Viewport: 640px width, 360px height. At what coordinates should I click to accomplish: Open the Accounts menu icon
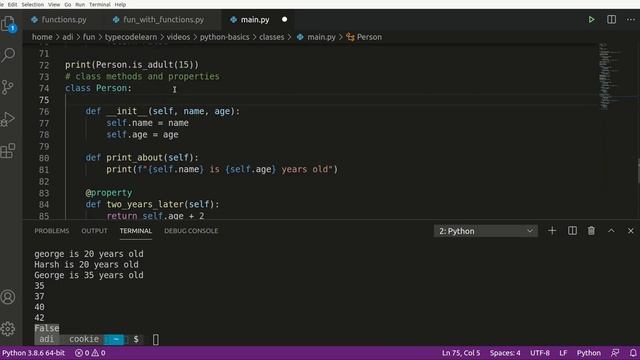pos(8,297)
